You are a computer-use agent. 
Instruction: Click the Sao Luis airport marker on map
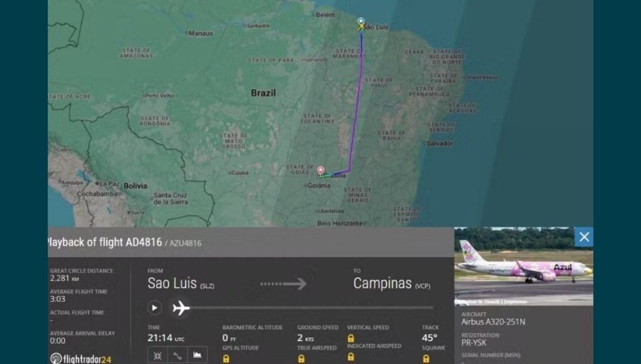361,21
